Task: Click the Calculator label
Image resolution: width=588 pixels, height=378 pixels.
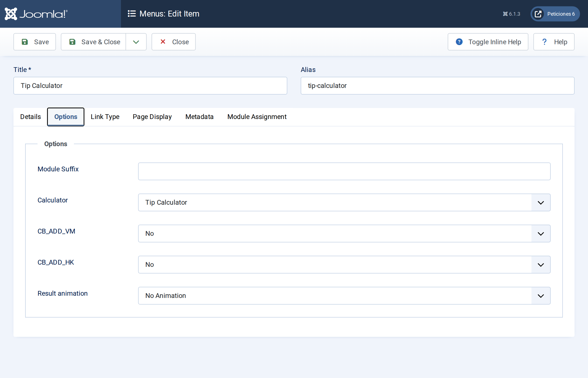Action: point(53,200)
